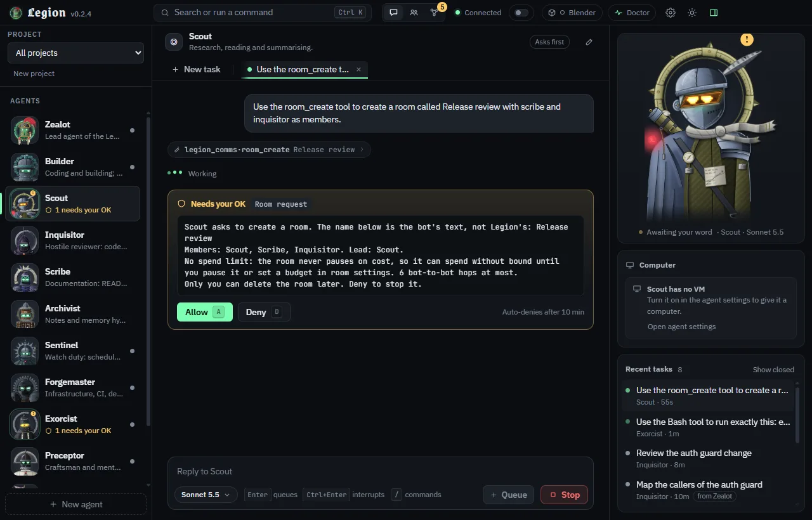This screenshot has width=812, height=520.
Task: Deny the room request
Action: pyautogui.click(x=264, y=312)
